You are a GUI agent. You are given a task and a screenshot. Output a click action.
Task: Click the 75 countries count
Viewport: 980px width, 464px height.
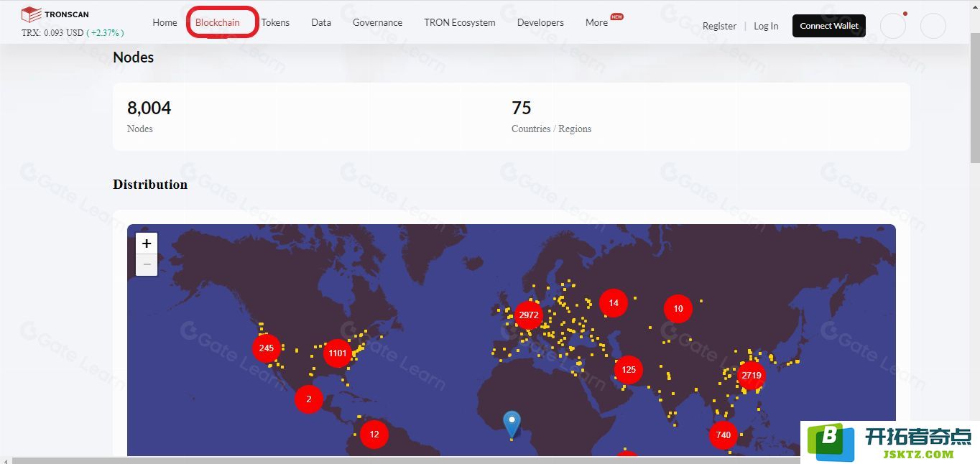coord(522,108)
